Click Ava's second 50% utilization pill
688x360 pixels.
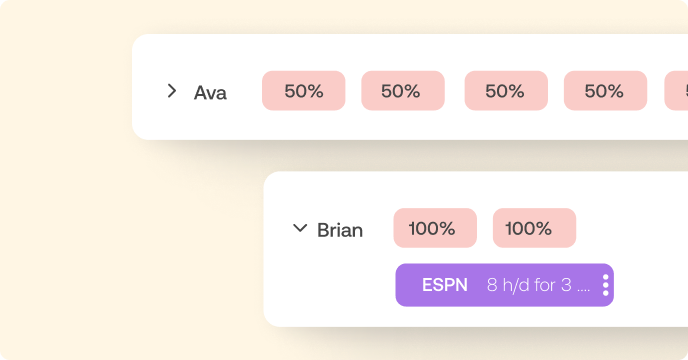click(x=403, y=91)
